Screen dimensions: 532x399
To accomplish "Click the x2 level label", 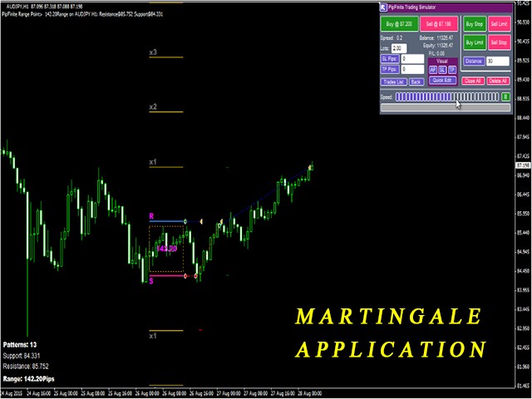I will tap(153, 107).
